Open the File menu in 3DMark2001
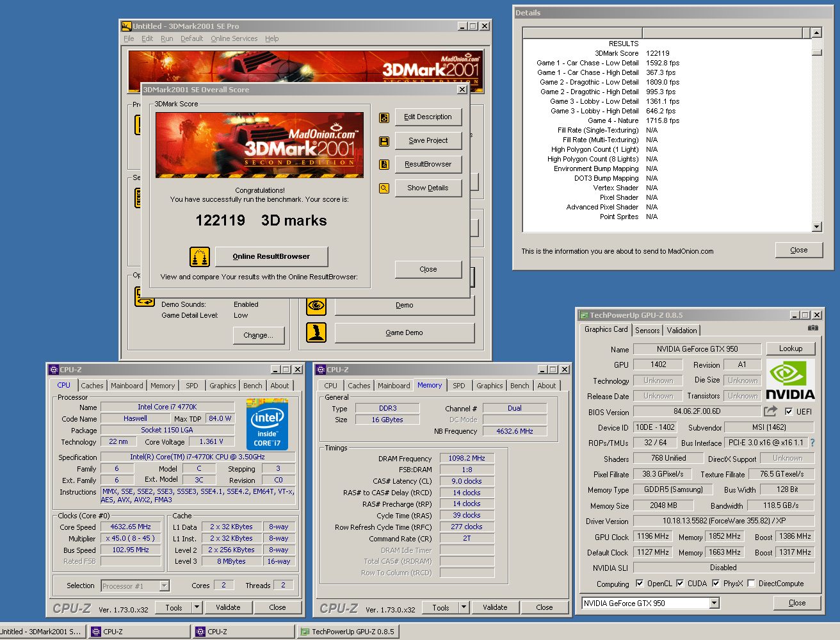840x640 pixels. pos(129,38)
